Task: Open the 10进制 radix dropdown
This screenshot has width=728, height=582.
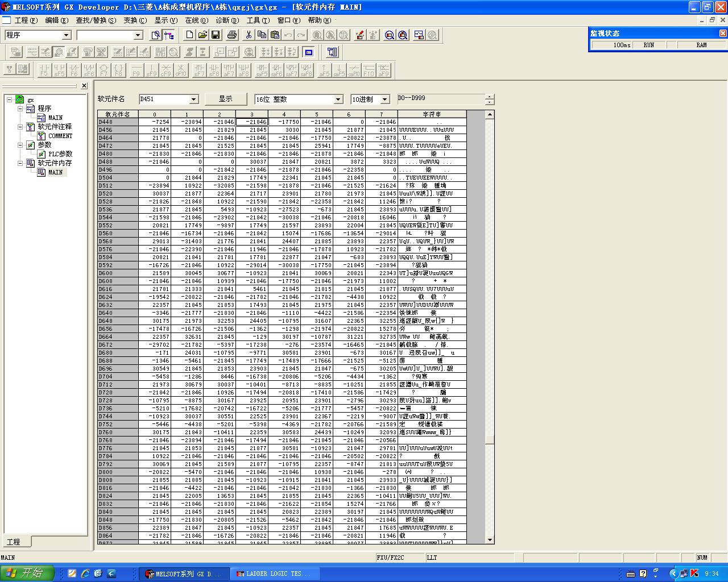Action: click(x=385, y=99)
